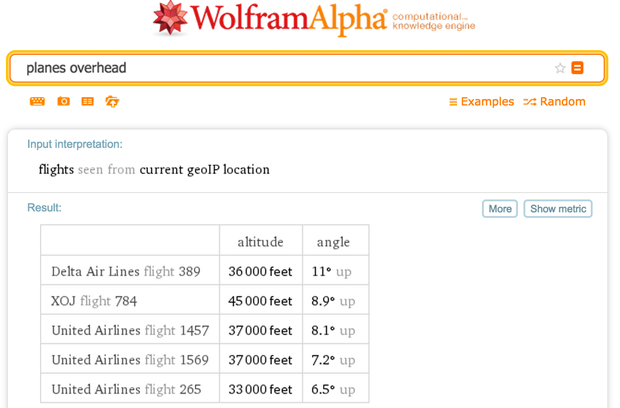Click altitude cell for United flight 1569

tap(261, 359)
